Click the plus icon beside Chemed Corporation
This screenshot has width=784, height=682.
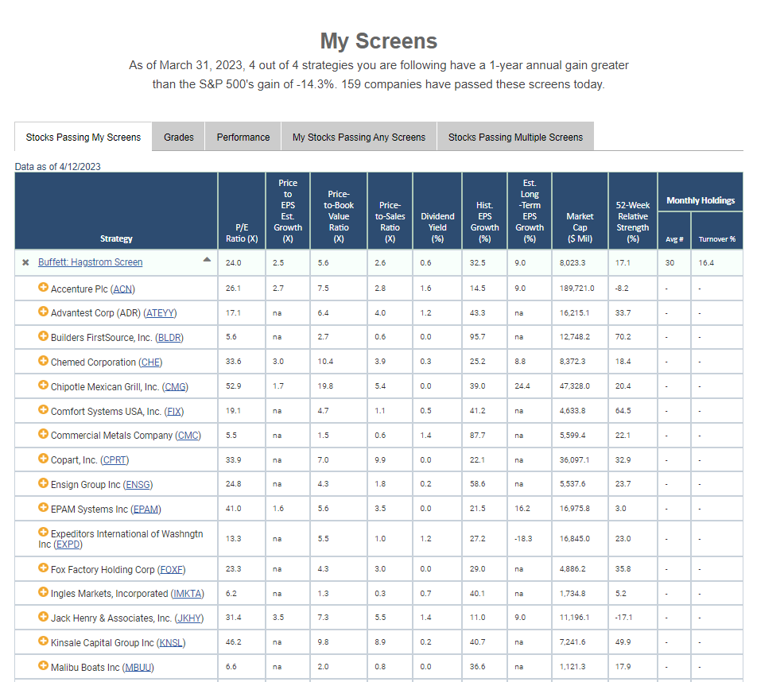pyautogui.click(x=44, y=361)
